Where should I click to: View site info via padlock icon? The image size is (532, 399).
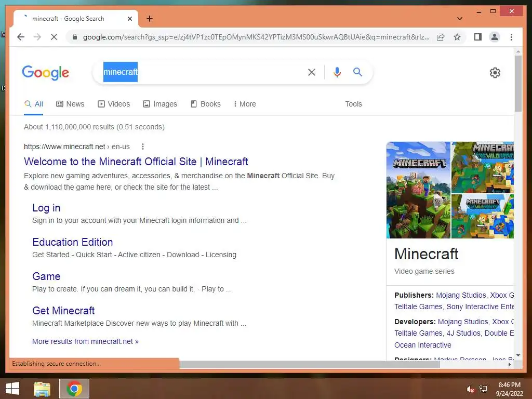(75, 37)
